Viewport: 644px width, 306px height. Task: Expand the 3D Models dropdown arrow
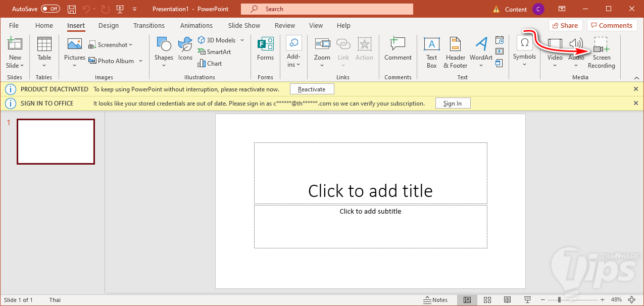[x=242, y=40]
